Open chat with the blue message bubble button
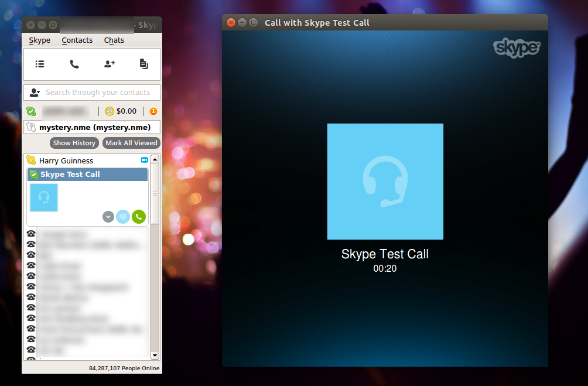Screen dimensions: 588x386 tap(123, 217)
